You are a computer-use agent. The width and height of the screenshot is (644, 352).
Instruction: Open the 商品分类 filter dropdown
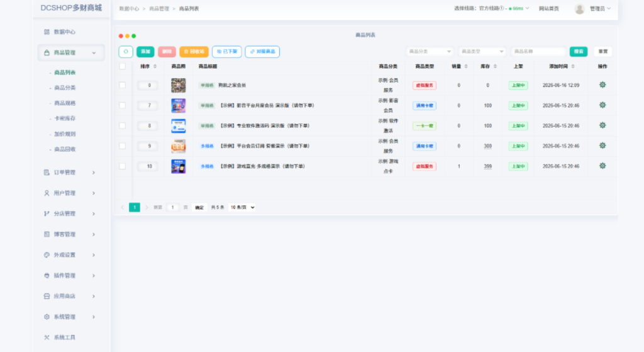(430, 52)
